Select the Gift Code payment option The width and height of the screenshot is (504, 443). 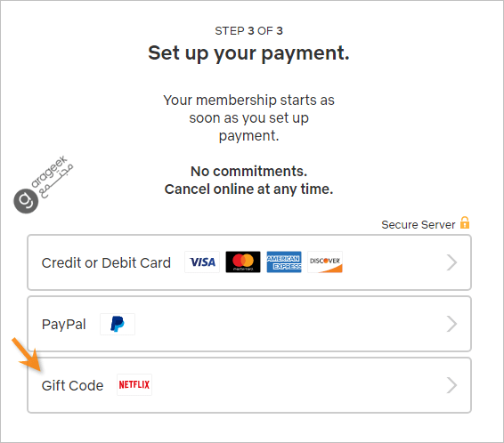249,385
